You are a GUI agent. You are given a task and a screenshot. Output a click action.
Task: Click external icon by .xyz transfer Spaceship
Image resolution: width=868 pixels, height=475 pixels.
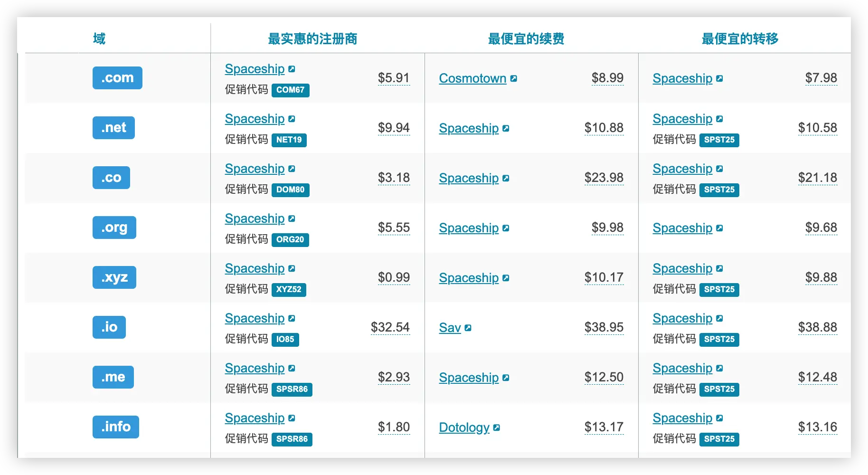pyautogui.click(x=719, y=268)
